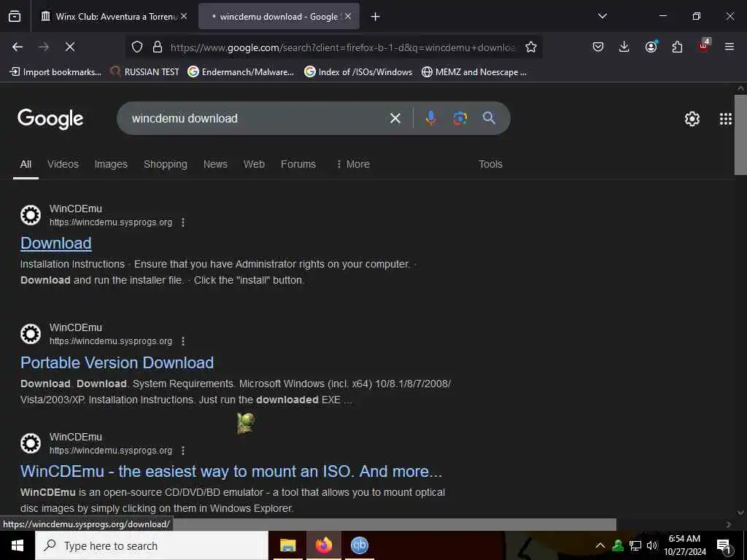
Task: Select the Shopping search tab
Action: 166,164
